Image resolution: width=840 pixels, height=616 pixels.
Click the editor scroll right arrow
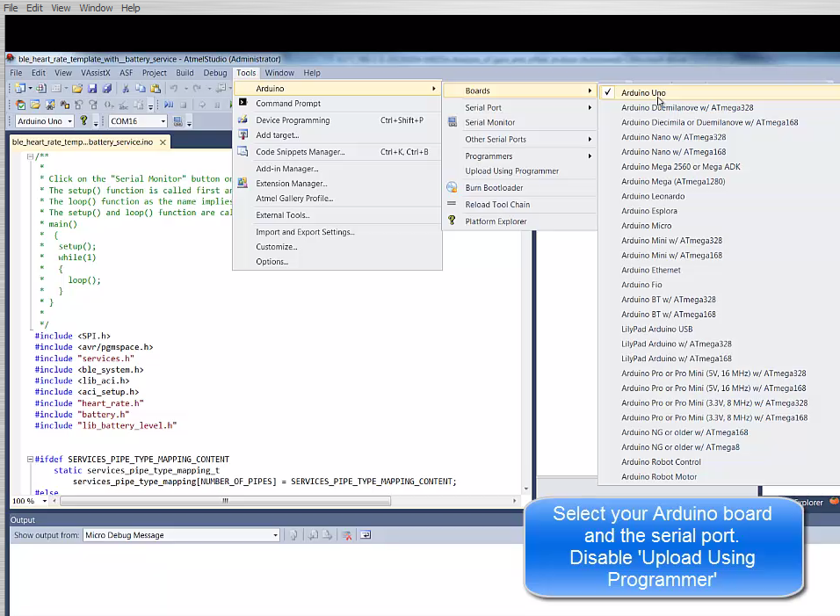(514, 501)
